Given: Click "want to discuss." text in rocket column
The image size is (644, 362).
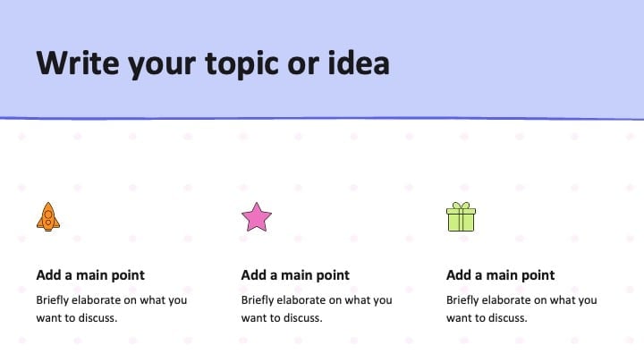Looking at the screenshot, I should [x=77, y=318].
